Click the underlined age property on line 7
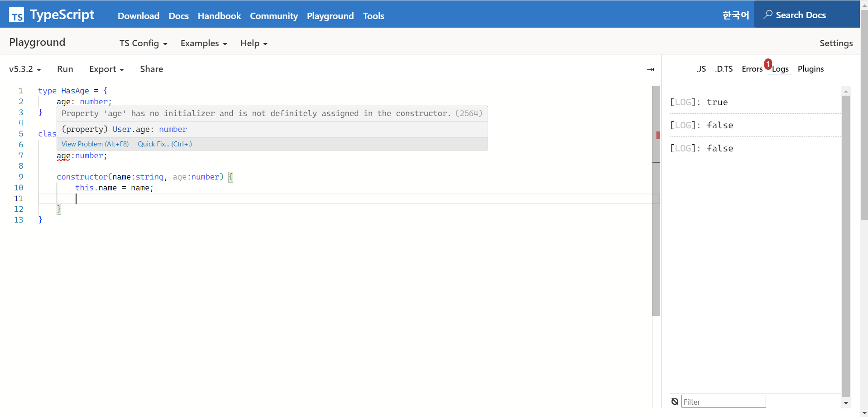This screenshot has height=417, width=868. [63, 156]
